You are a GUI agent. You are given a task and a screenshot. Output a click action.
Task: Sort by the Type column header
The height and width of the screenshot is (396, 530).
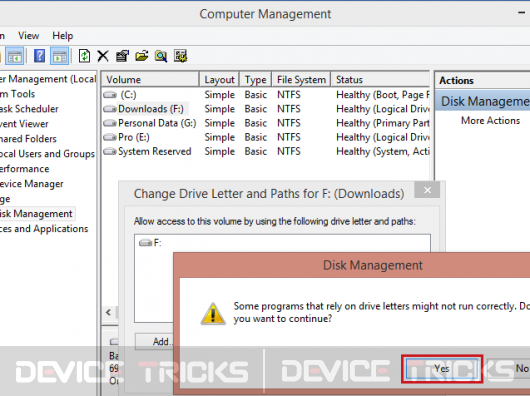tap(256, 80)
